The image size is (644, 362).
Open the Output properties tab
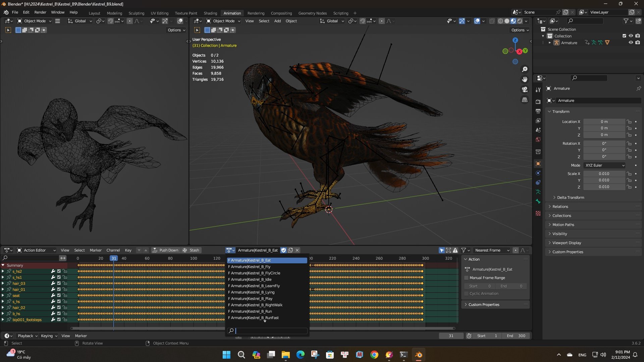pyautogui.click(x=538, y=111)
